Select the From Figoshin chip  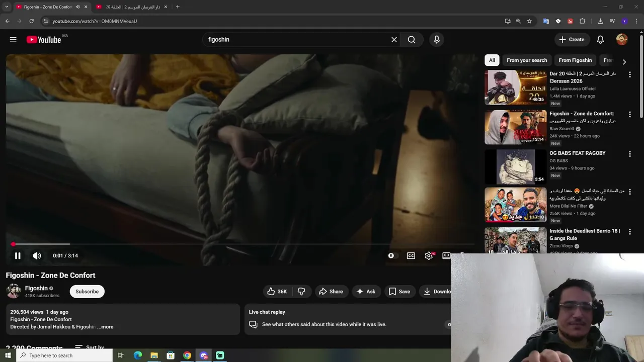(575, 60)
